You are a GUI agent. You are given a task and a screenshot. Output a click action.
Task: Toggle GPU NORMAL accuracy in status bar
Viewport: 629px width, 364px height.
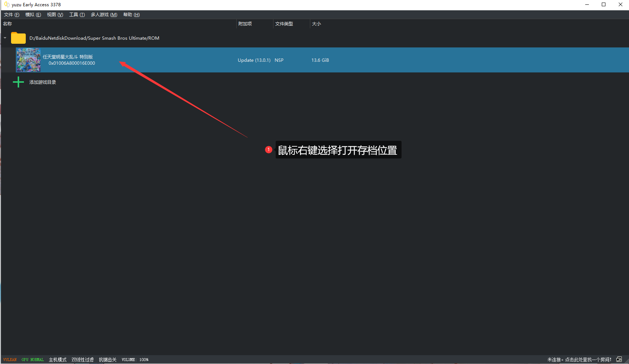(33, 360)
